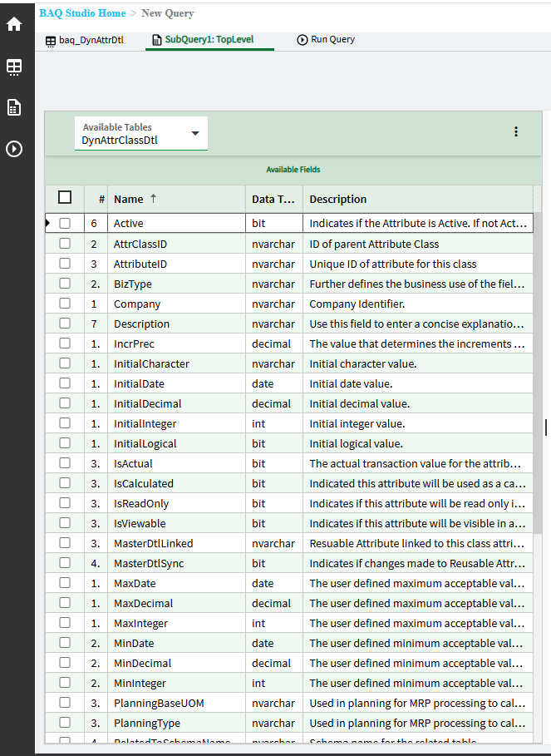
Task: Click the Data Type column header
Action: (x=273, y=199)
